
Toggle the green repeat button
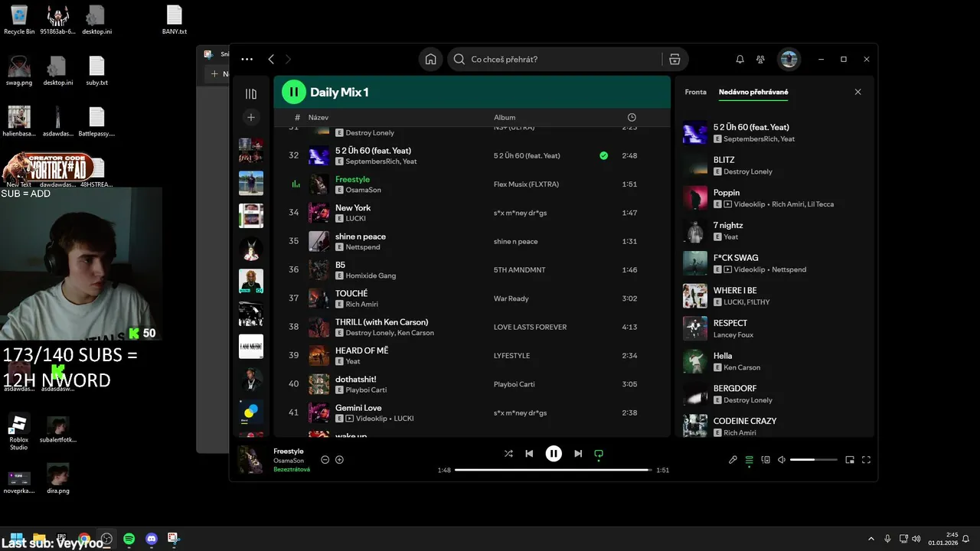[x=599, y=454]
